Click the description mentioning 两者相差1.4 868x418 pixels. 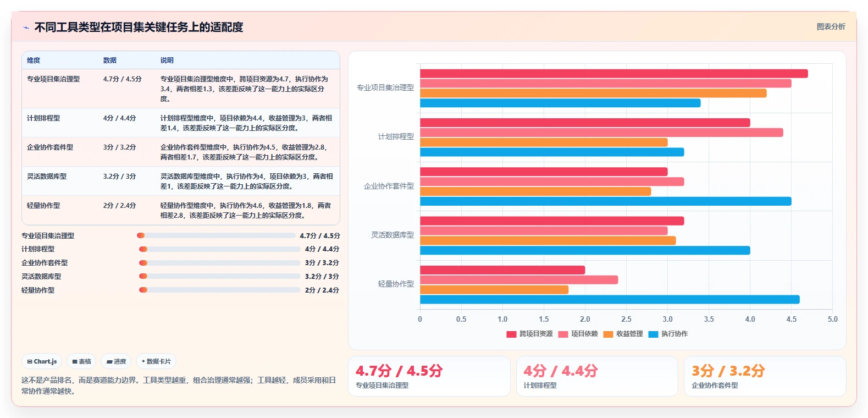click(x=246, y=123)
